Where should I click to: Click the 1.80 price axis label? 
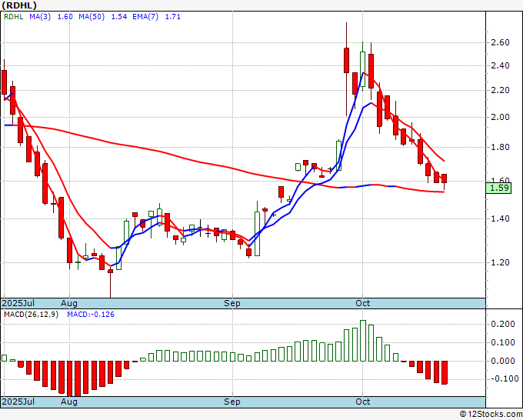click(500, 147)
